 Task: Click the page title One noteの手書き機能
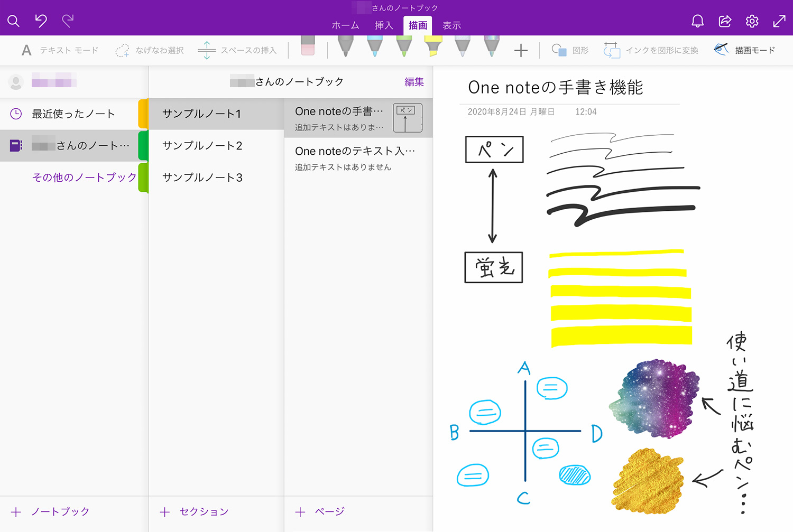point(555,87)
